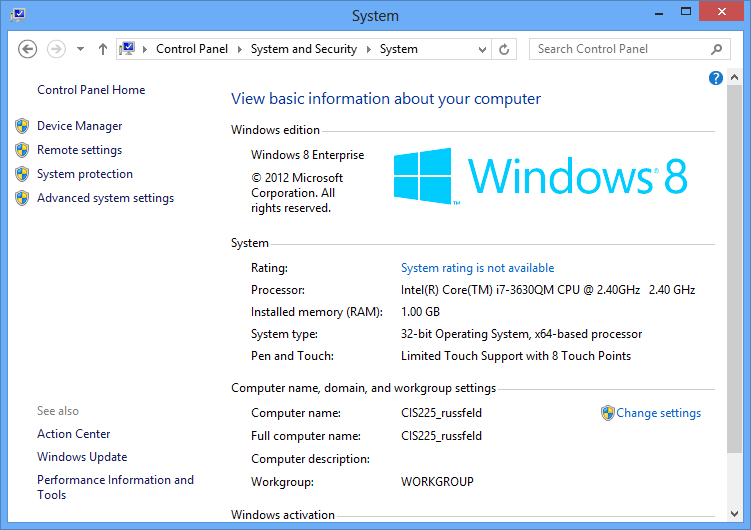Image resolution: width=751 pixels, height=530 pixels.
Task: Click the search magnifier icon
Action: click(x=717, y=49)
